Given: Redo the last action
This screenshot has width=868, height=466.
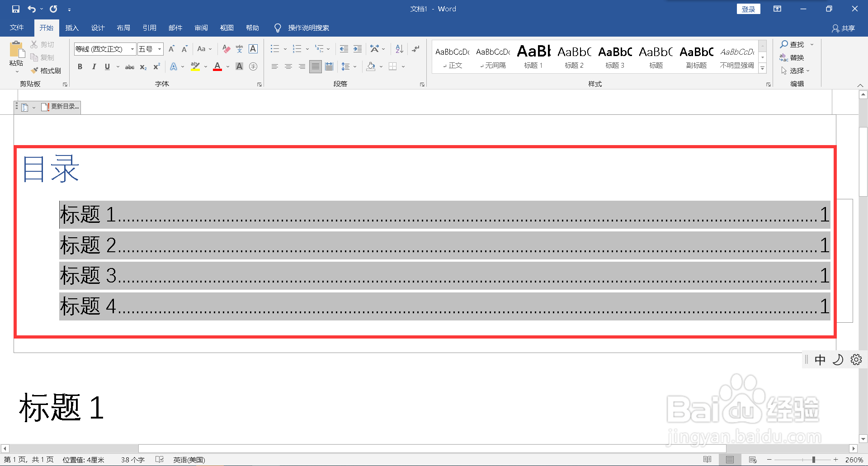Looking at the screenshot, I should 53,9.
